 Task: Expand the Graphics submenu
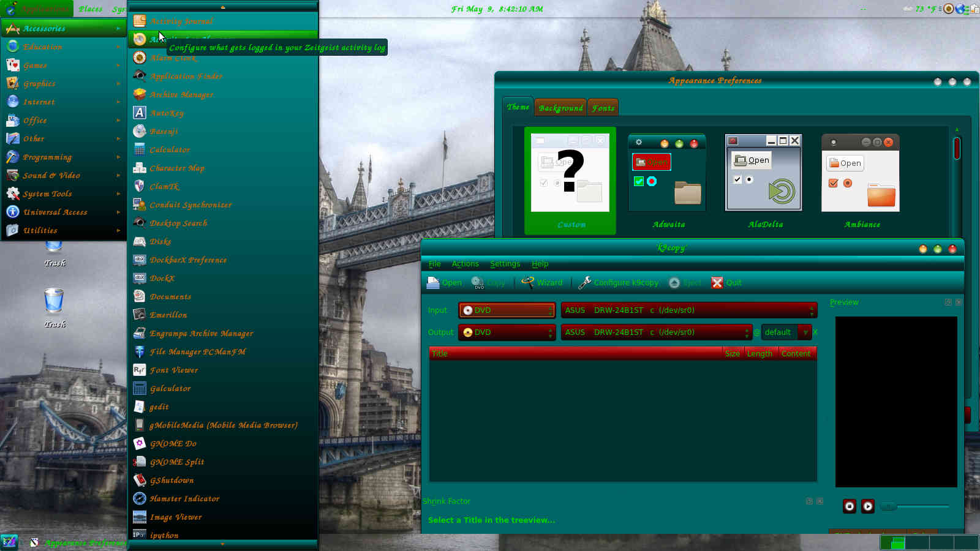[x=64, y=83]
